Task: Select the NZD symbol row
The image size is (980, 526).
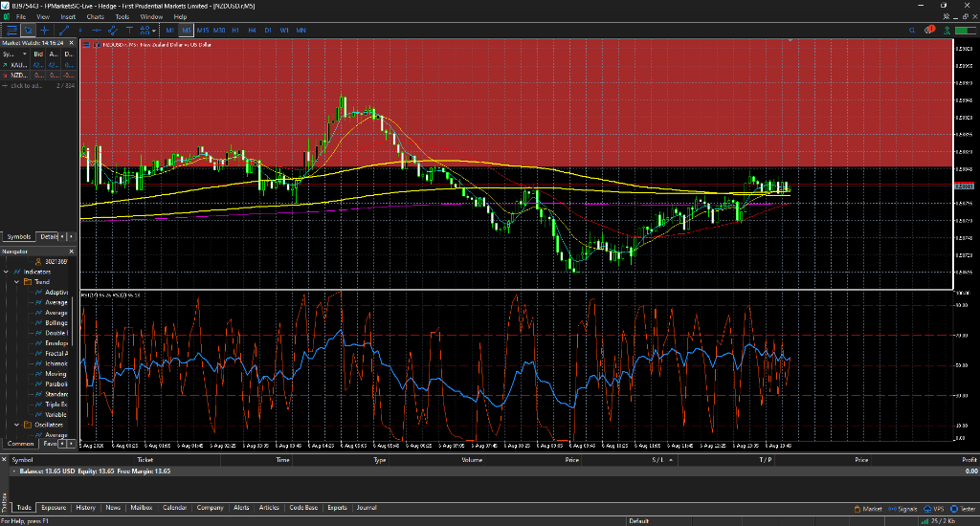Action: pyautogui.click(x=38, y=75)
